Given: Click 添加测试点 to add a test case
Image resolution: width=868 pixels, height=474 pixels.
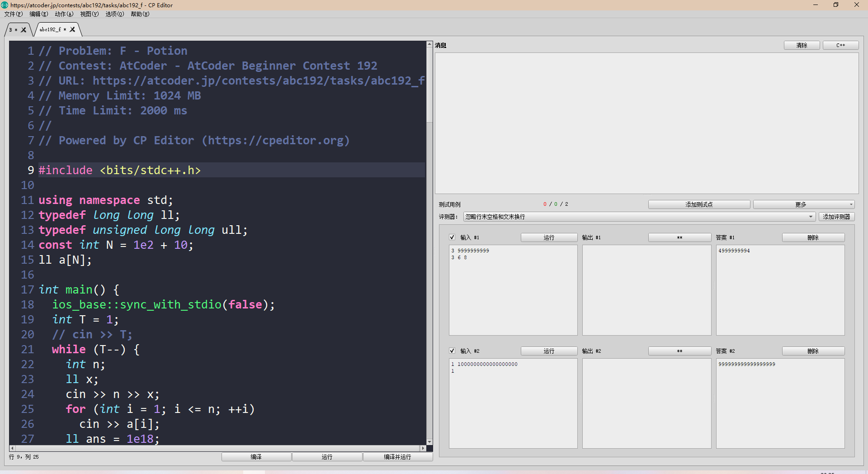Looking at the screenshot, I should (699, 204).
